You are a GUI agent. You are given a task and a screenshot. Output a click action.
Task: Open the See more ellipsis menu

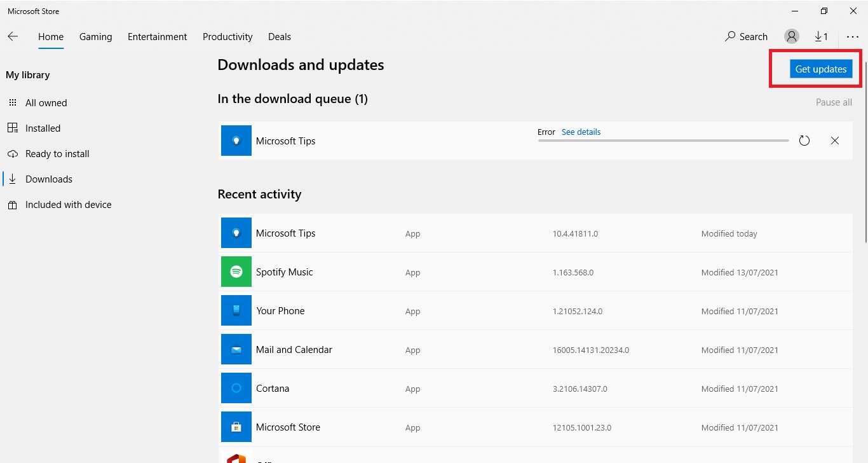[x=853, y=36]
